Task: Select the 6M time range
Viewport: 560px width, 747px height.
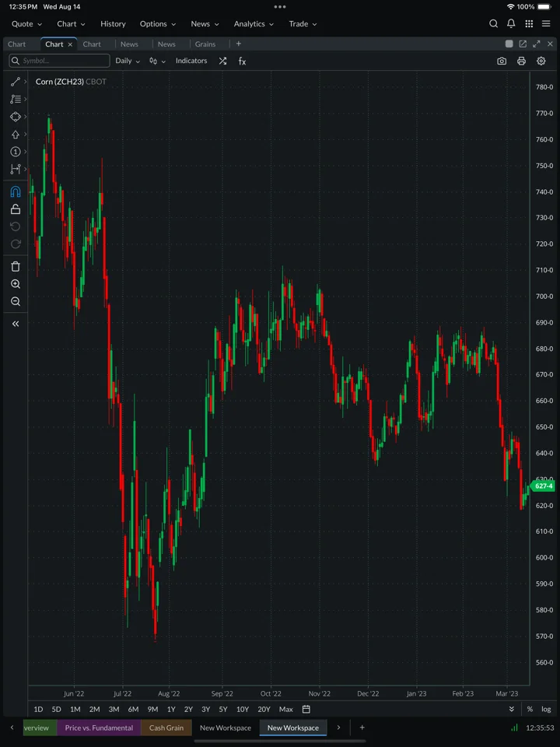Action: click(x=133, y=709)
